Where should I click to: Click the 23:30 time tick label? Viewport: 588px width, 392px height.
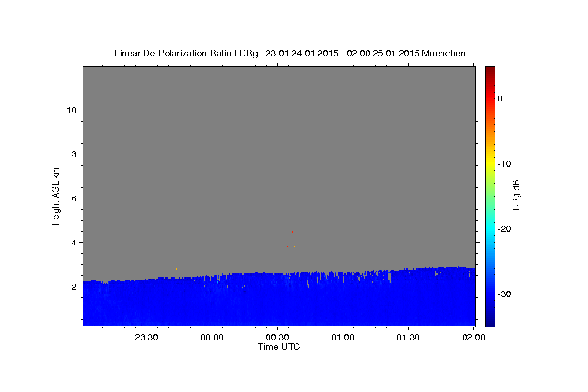(147, 337)
